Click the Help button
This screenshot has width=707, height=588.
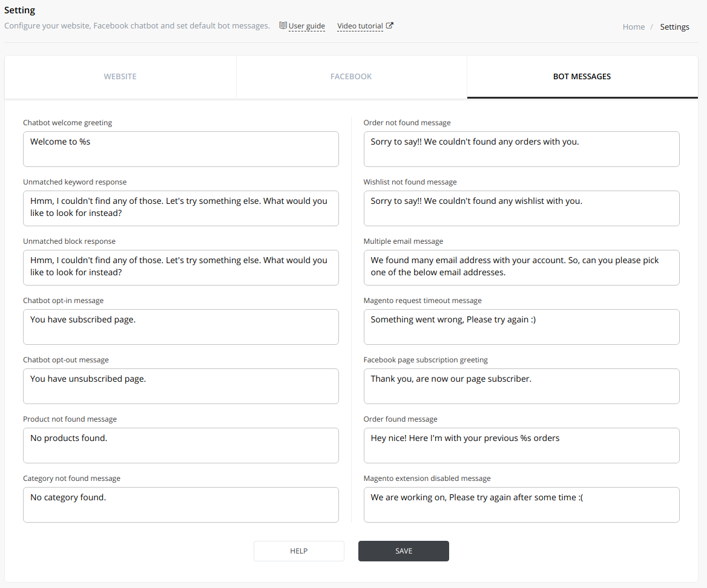click(299, 551)
